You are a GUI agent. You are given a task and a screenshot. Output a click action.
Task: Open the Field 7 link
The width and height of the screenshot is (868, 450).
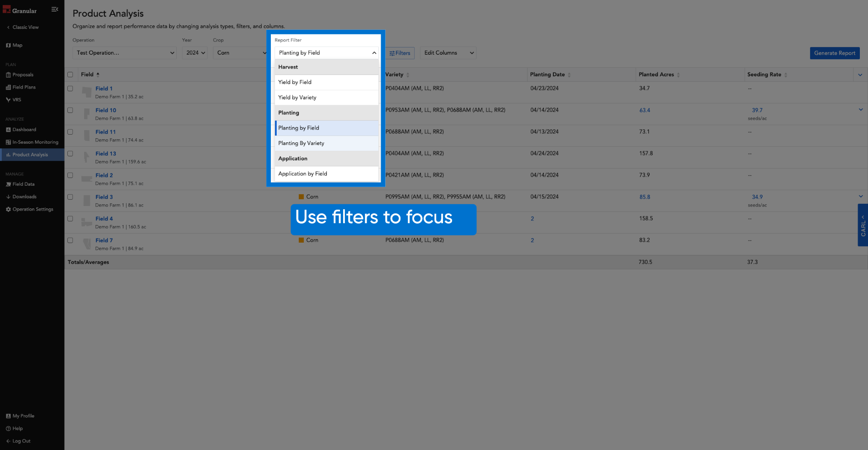[104, 240]
